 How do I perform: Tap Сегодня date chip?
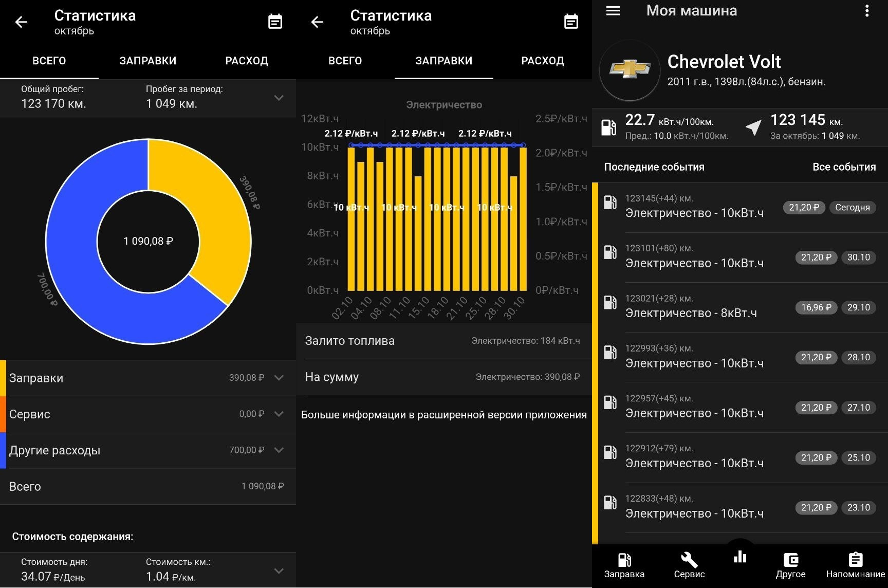(853, 208)
